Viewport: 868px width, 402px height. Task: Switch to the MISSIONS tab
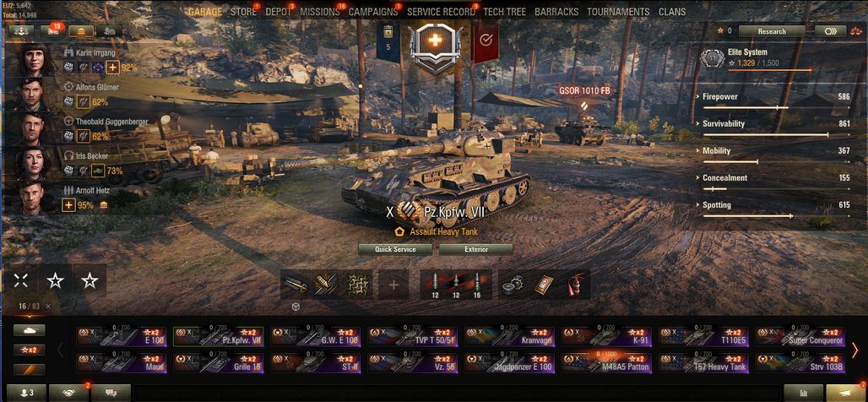coord(320,12)
